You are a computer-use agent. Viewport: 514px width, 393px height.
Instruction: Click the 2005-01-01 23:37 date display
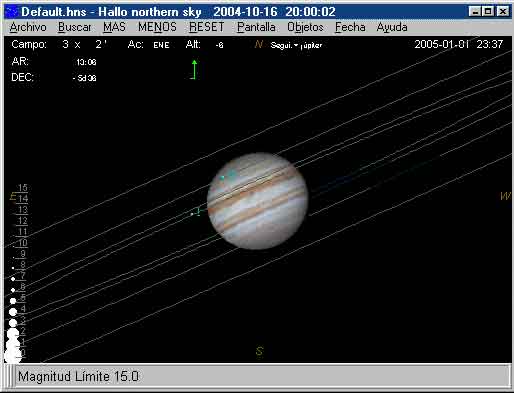[459, 44]
